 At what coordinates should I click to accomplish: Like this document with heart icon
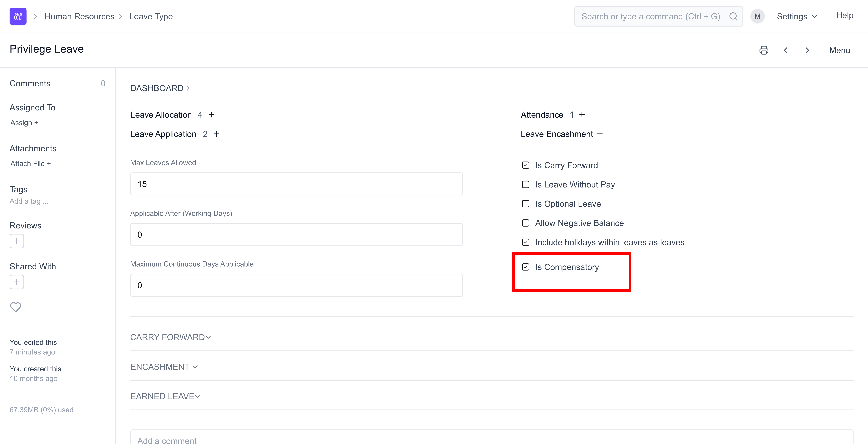[x=16, y=307]
